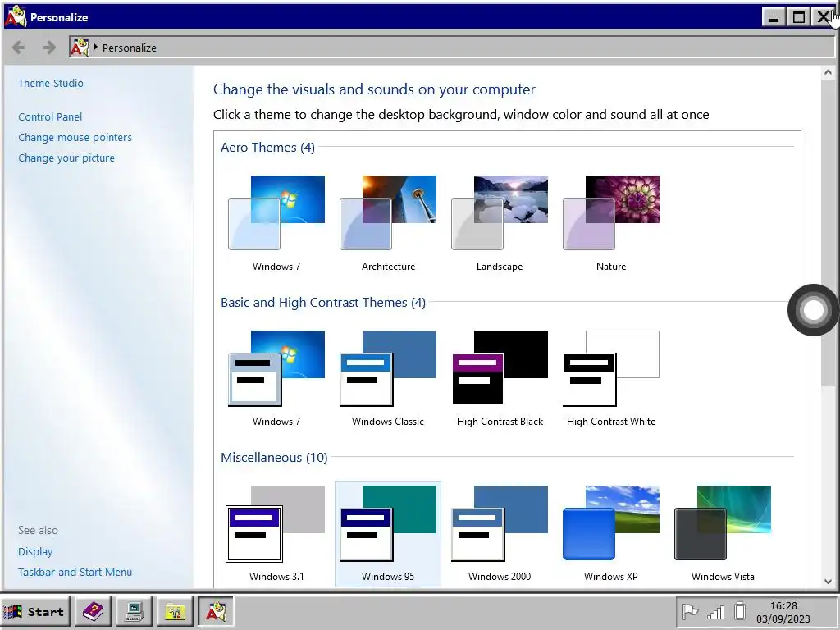Open the Theme Studio link

click(x=51, y=83)
